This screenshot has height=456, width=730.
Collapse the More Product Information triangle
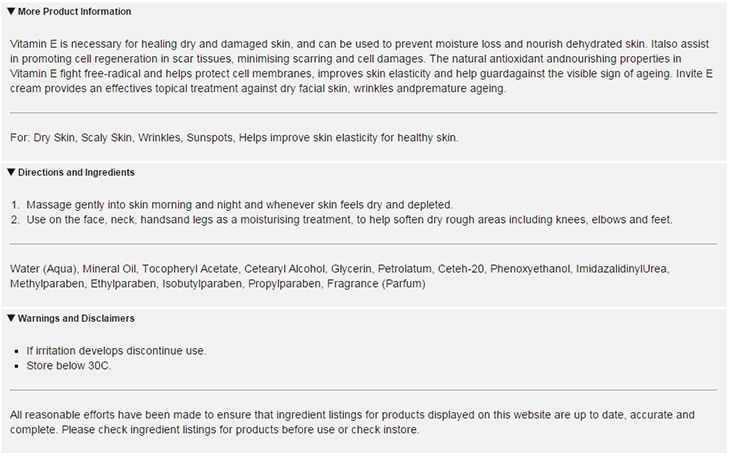click(x=11, y=12)
